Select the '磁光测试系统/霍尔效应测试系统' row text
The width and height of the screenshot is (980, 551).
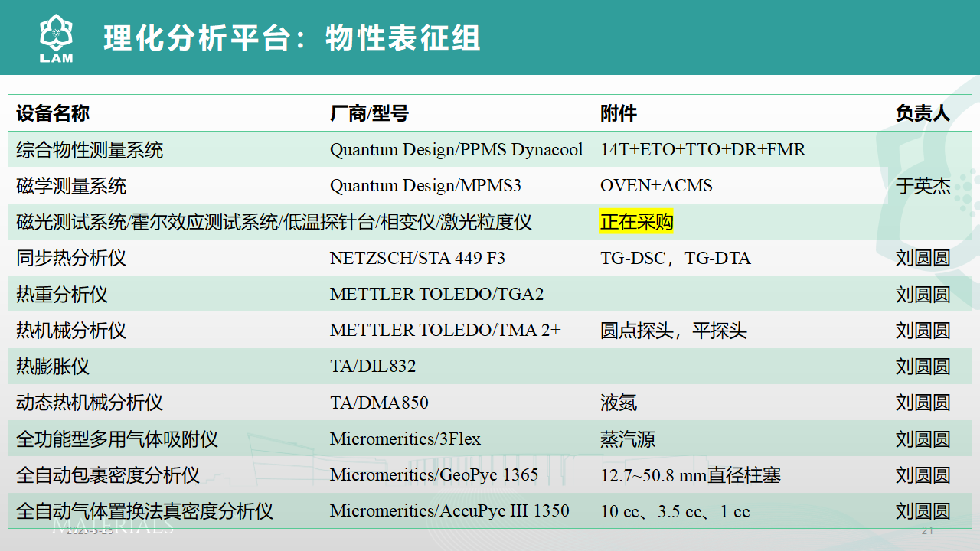[x=273, y=222]
